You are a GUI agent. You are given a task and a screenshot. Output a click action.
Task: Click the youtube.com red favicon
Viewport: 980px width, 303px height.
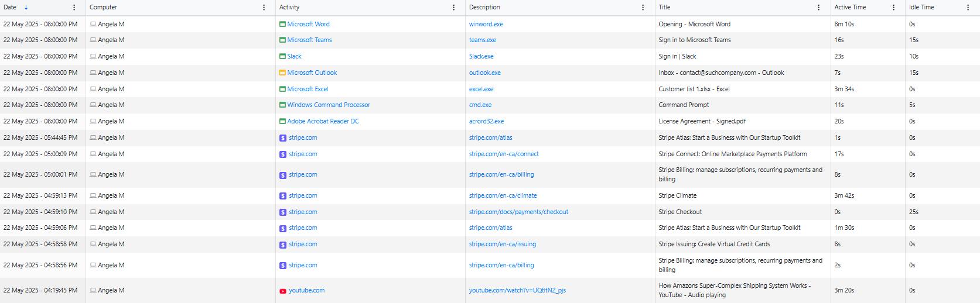(x=283, y=291)
